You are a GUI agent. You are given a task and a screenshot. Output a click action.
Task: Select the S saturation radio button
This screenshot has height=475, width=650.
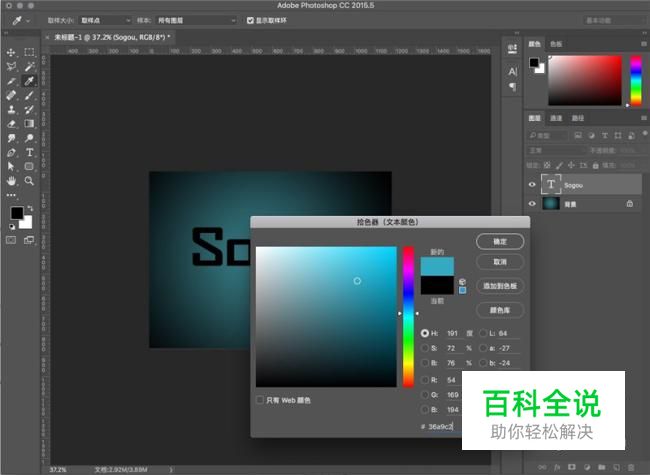[424, 348]
